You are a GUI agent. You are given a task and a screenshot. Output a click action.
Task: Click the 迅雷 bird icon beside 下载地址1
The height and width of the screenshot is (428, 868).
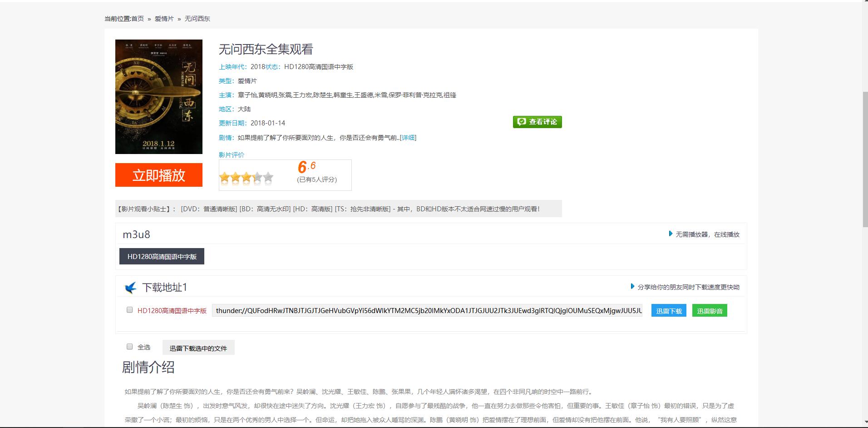[130, 287]
